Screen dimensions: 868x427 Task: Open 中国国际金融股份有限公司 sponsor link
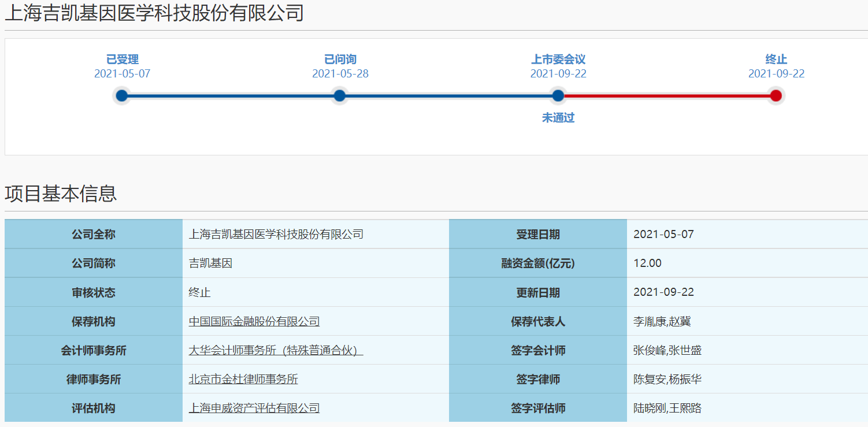point(254,322)
